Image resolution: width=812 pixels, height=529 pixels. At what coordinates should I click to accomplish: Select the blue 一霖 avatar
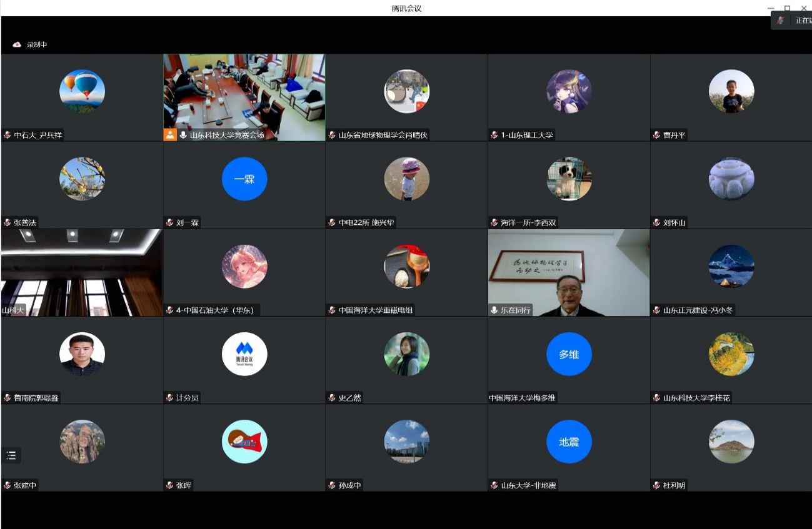[x=244, y=179]
